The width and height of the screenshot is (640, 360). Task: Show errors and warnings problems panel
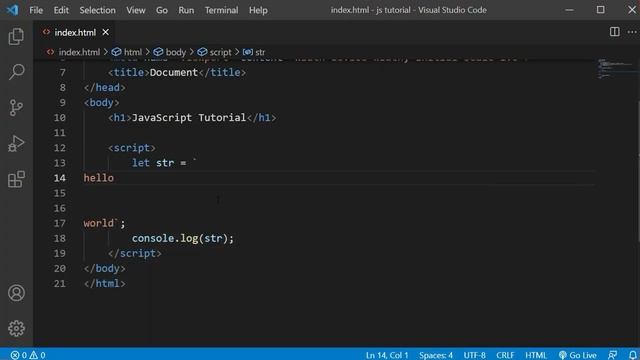(28, 355)
